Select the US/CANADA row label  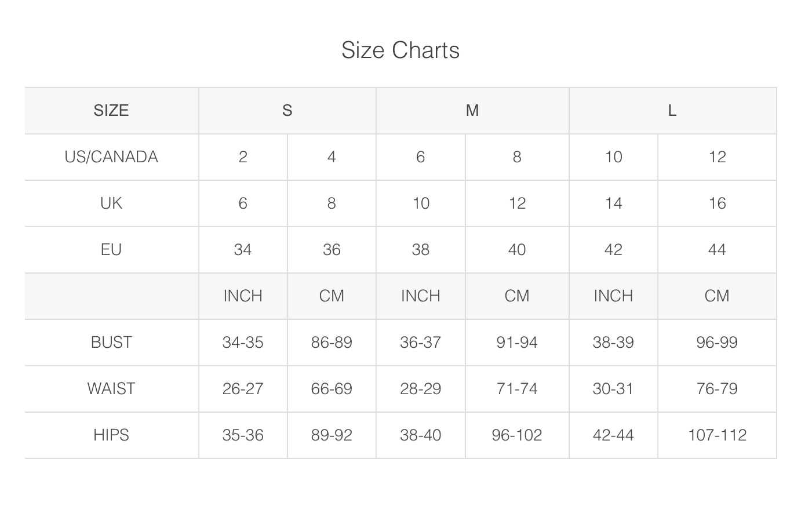[x=111, y=156]
